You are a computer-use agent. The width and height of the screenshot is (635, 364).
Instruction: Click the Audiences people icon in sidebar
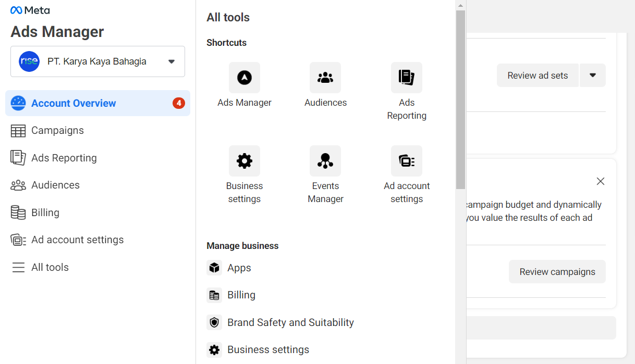(18, 185)
